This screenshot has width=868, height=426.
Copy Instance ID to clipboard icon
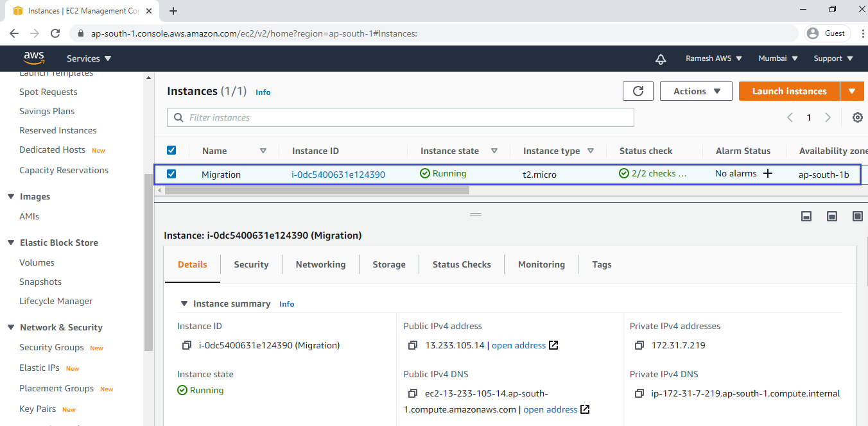coord(187,345)
